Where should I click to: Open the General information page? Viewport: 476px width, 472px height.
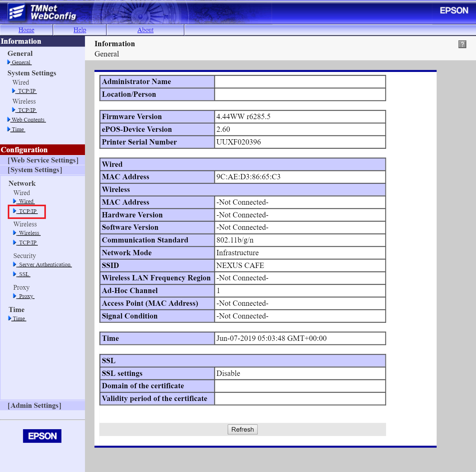[21, 62]
